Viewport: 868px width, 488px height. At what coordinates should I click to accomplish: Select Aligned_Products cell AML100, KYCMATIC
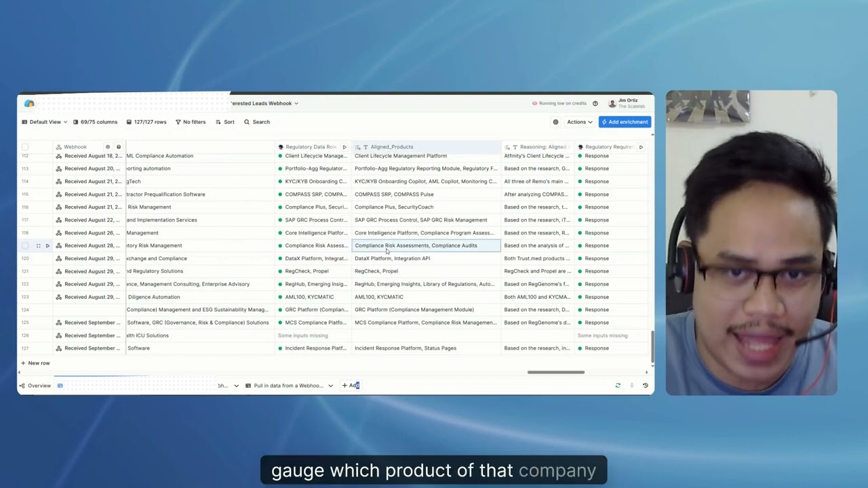click(426, 297)
